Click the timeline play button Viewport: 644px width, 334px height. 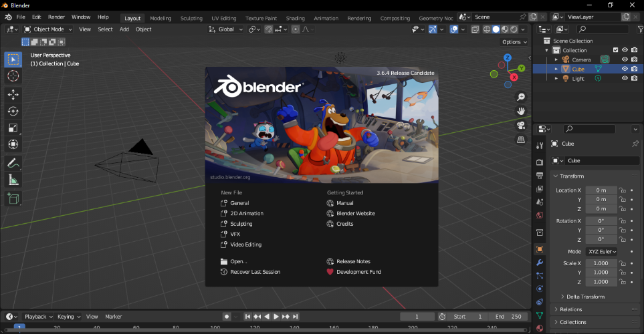276,317
